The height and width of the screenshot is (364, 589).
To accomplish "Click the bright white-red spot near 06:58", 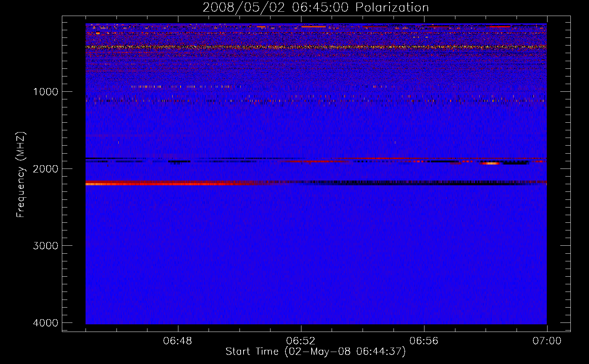I will coord(490,163).
